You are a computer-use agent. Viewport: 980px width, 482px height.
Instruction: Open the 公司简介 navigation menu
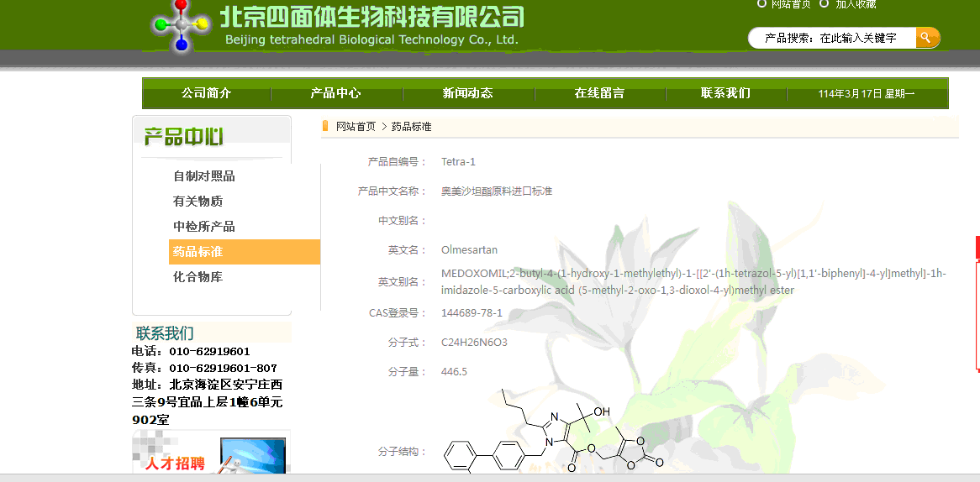point(206,93)
